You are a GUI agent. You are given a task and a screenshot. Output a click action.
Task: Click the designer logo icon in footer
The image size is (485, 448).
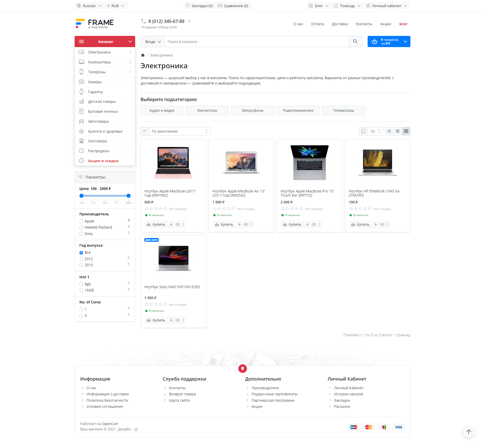pos(136,429)
